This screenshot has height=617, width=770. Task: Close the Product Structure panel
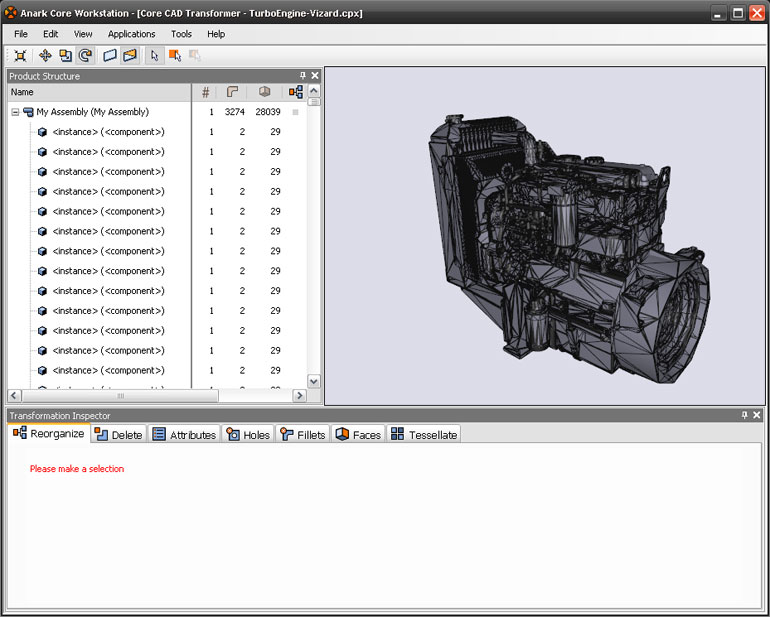click(x=315, y=75)
